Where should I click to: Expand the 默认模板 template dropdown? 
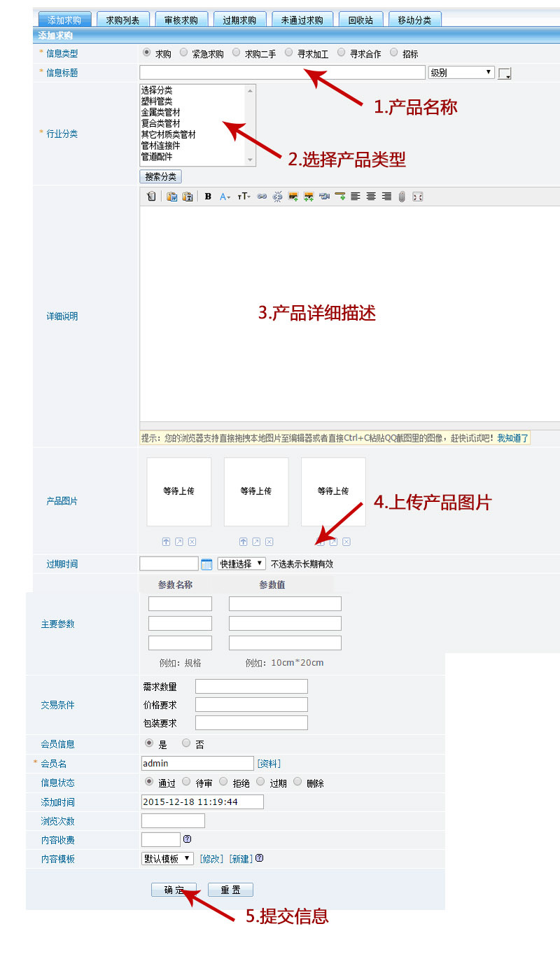click(167, 858)
